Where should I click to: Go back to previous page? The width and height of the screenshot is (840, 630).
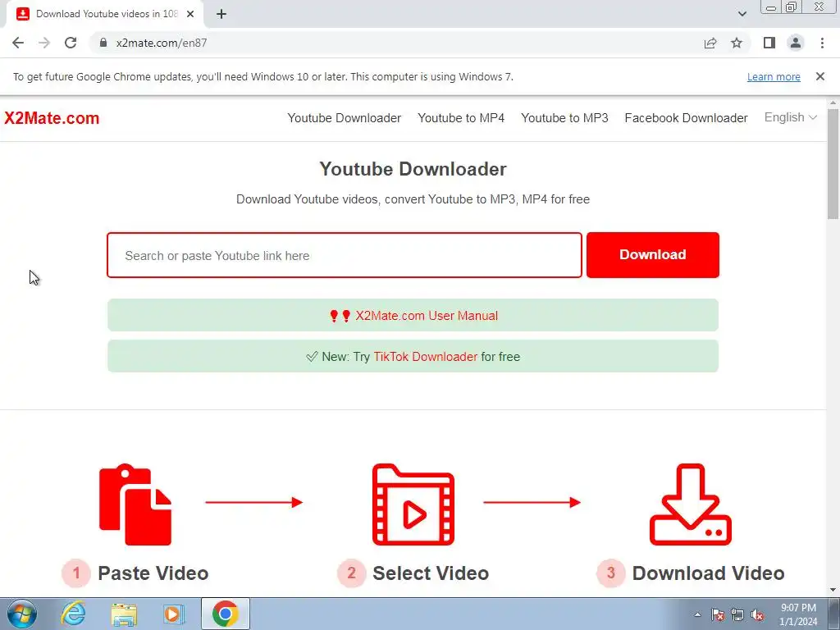[x=18, y=43]
